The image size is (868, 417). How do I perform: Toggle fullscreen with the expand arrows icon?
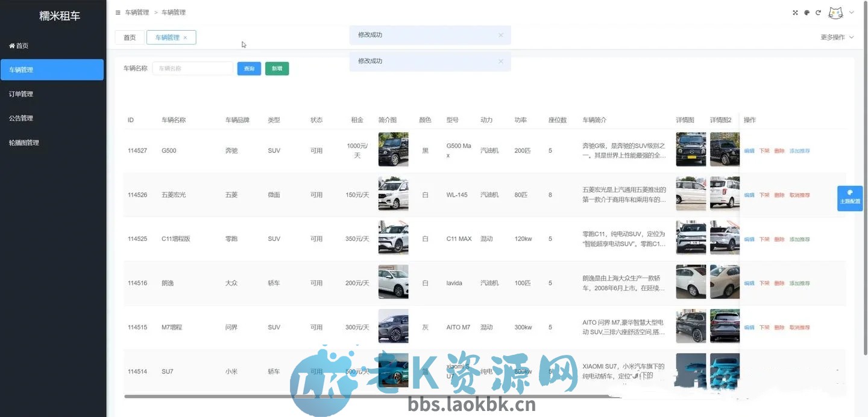coord(795,12)
